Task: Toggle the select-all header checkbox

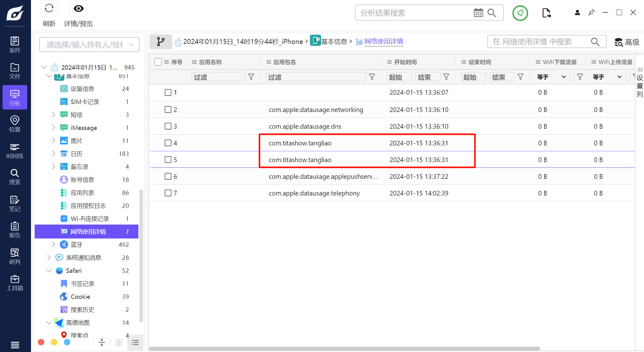Action: click(x=158, y=62)
